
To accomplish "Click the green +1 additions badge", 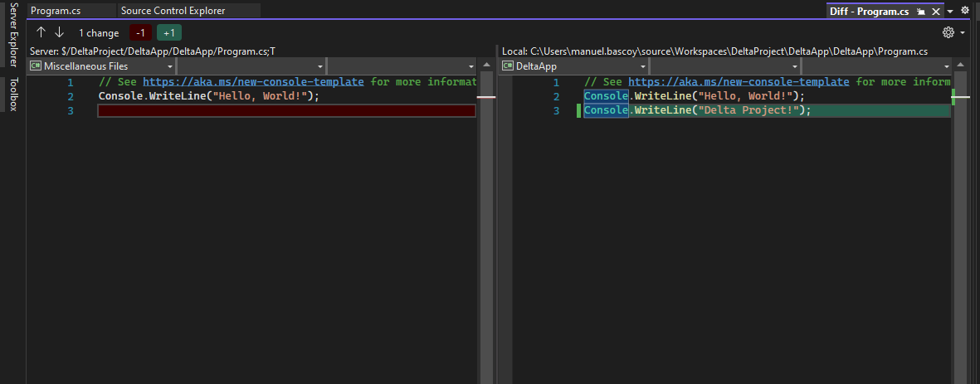I will 168,33.
